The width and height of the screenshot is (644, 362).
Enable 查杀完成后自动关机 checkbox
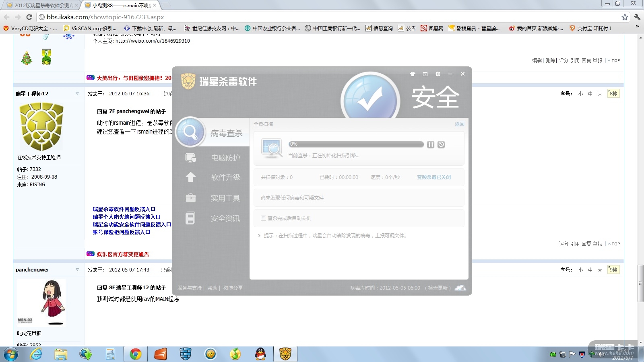click(263, 218)
